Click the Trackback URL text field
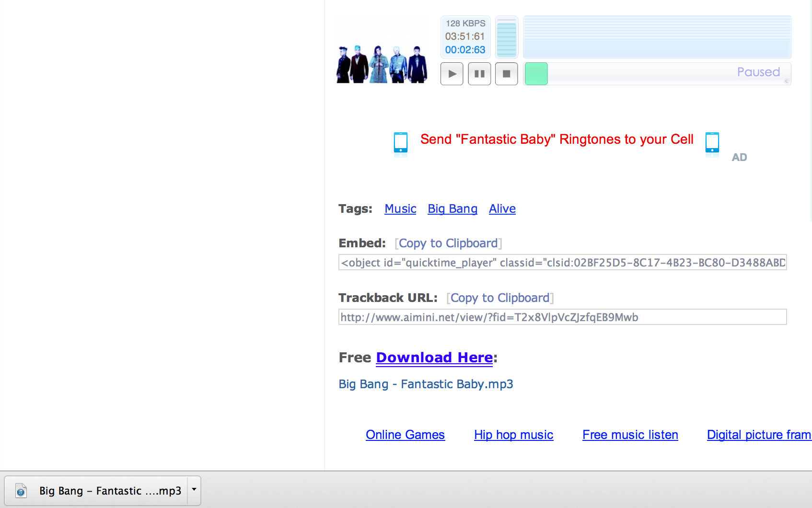 (x=562, y=317)
